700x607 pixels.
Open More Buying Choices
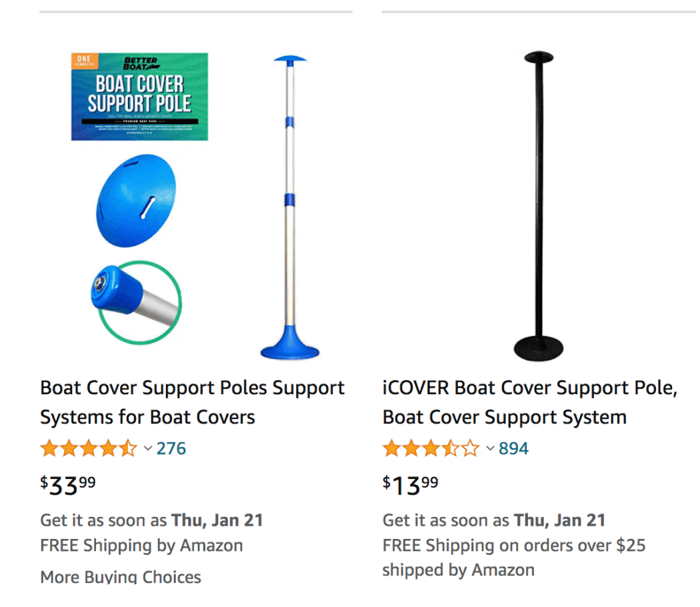tap(121, 577)
